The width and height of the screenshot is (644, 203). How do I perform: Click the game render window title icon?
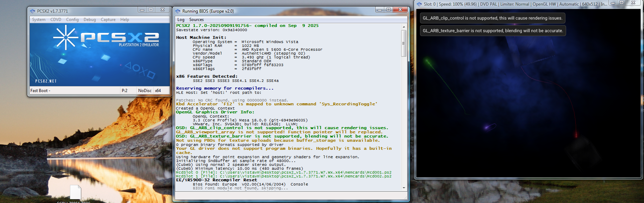(x=419, y=4)
